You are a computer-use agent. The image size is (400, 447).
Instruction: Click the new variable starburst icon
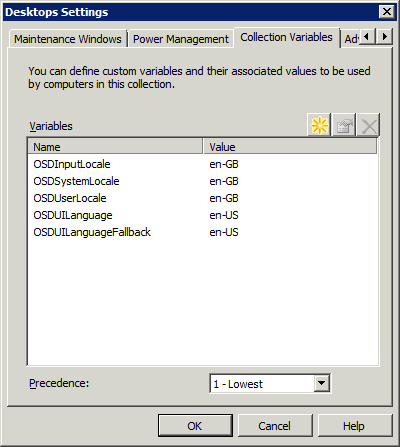[x=319, y=125]
